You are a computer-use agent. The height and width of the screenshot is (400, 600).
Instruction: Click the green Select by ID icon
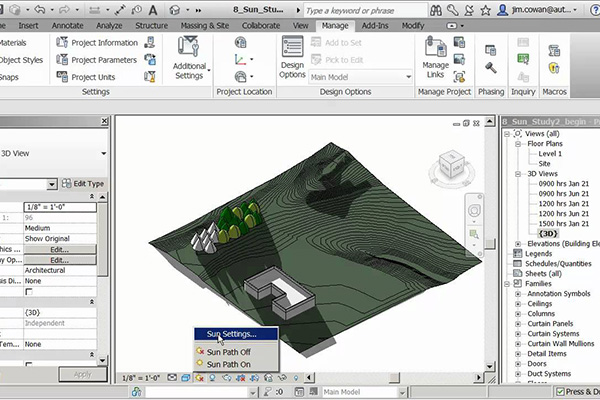click(523, 59)
